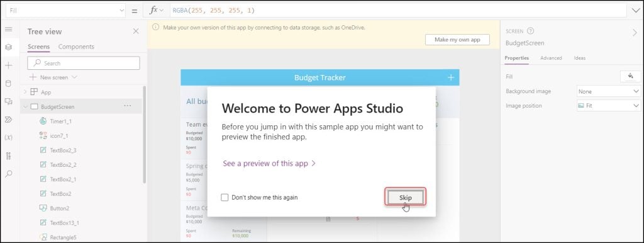
Task: Open the Fill color picker button
Action: click(630, 76)
